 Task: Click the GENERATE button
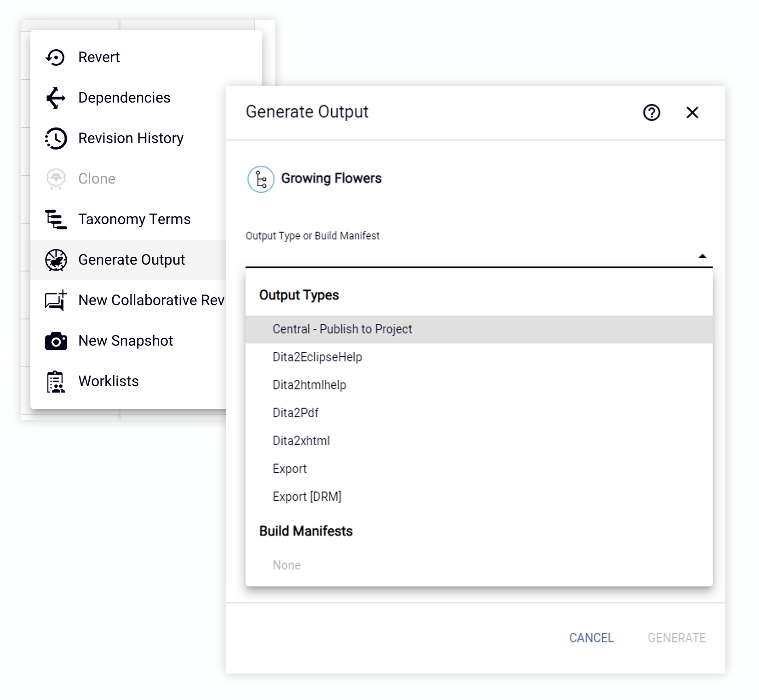point(676,638)
